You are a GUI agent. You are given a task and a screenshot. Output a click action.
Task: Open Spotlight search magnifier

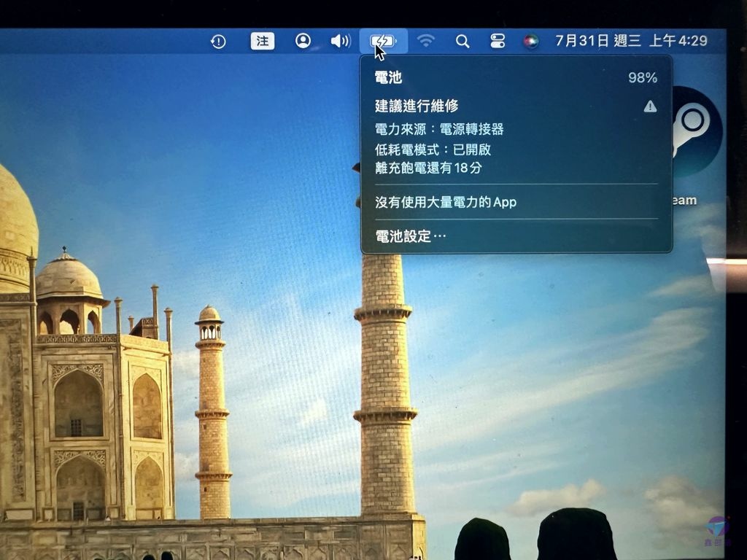coord(462,42)
